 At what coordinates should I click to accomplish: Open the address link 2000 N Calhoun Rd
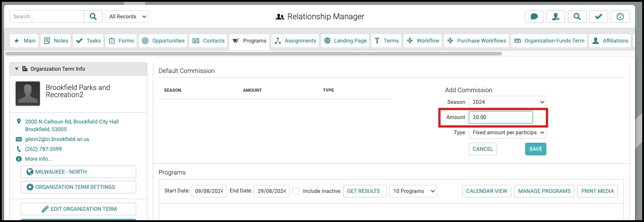pos(72,125)
